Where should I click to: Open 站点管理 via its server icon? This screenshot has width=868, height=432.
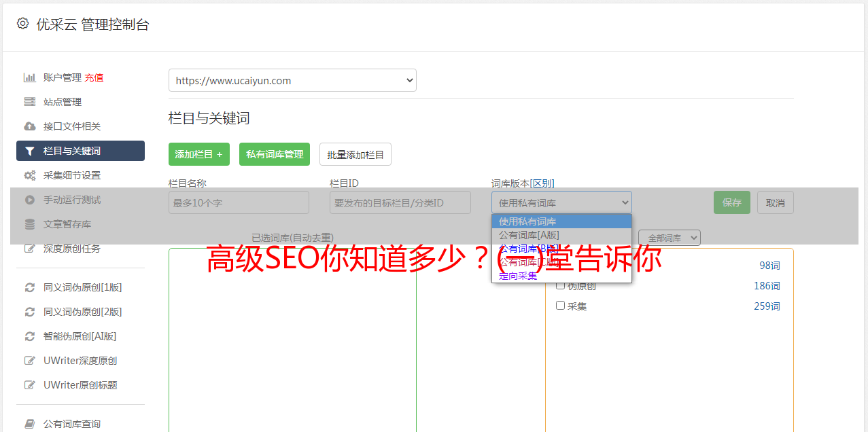29,102
